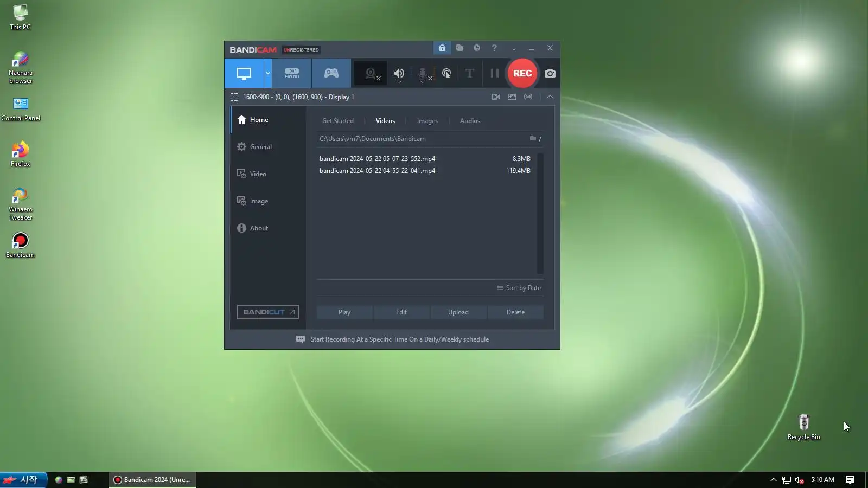Image resolution: width=868 pixels, height=488 pixels.
Task: Show hidden tray icons chevron
Action: (773, 480)
